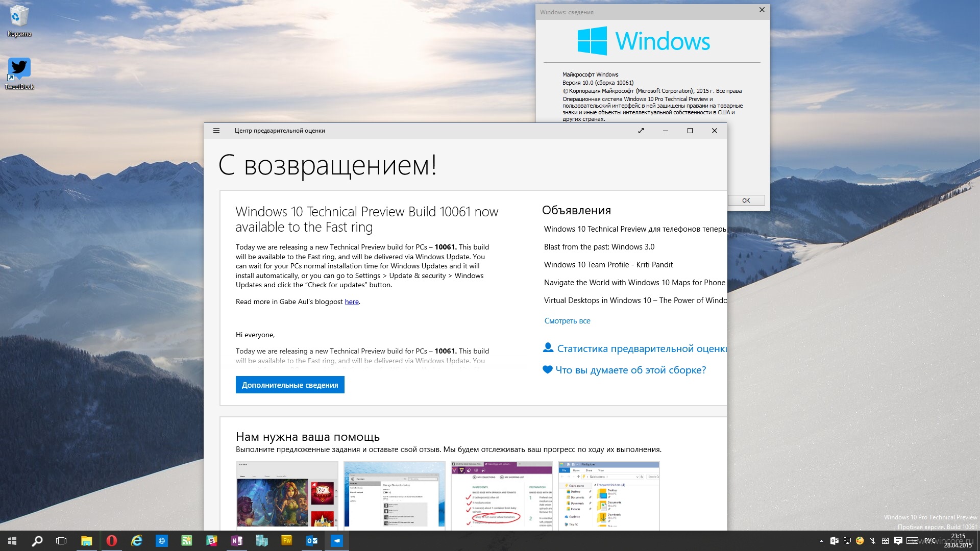Click OK in the Windows: сведения dialog
This screenshot has height=551, width=980.
746,201
